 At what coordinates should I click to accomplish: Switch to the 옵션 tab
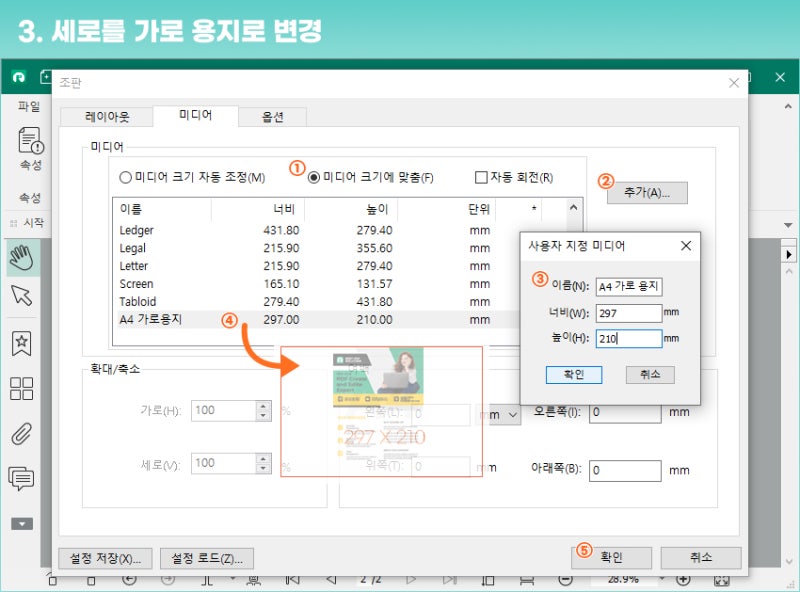(272, 116)
